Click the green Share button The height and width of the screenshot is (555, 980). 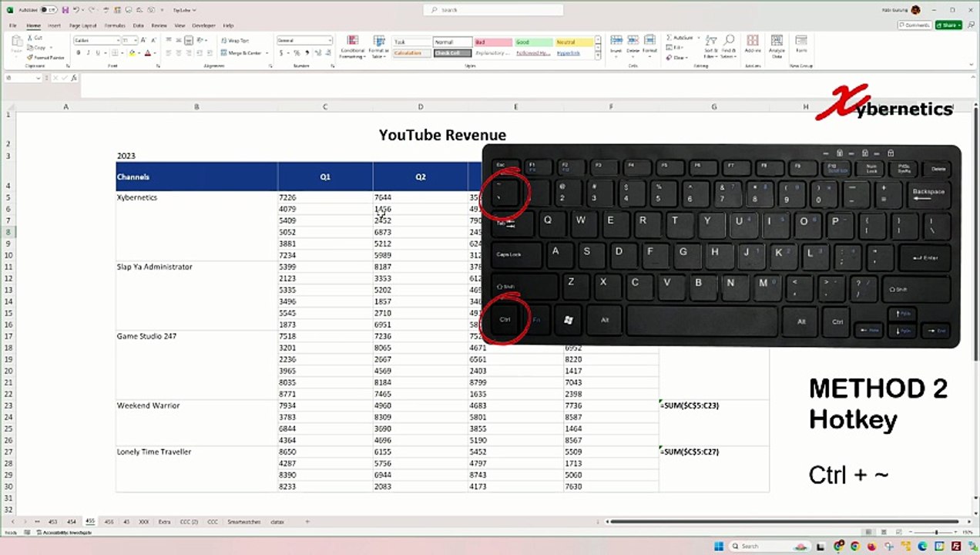point(948,25)
